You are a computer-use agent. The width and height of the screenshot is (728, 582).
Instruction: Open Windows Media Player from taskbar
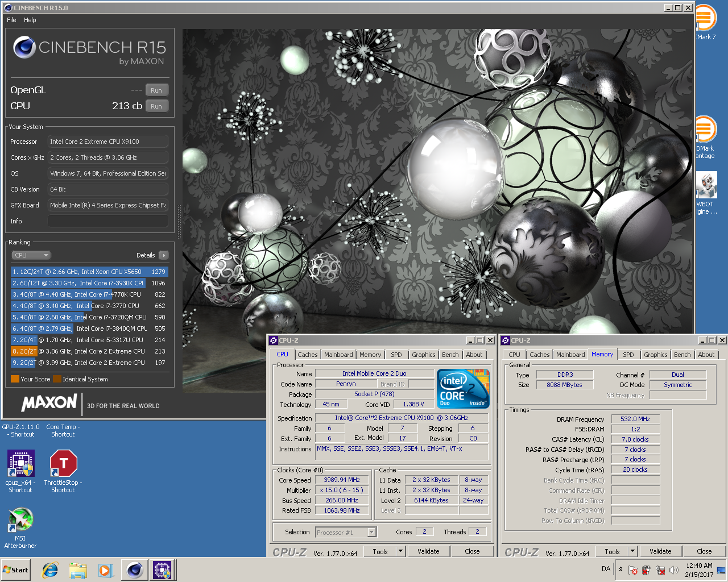pyautogui.click(x=105, y=570)
